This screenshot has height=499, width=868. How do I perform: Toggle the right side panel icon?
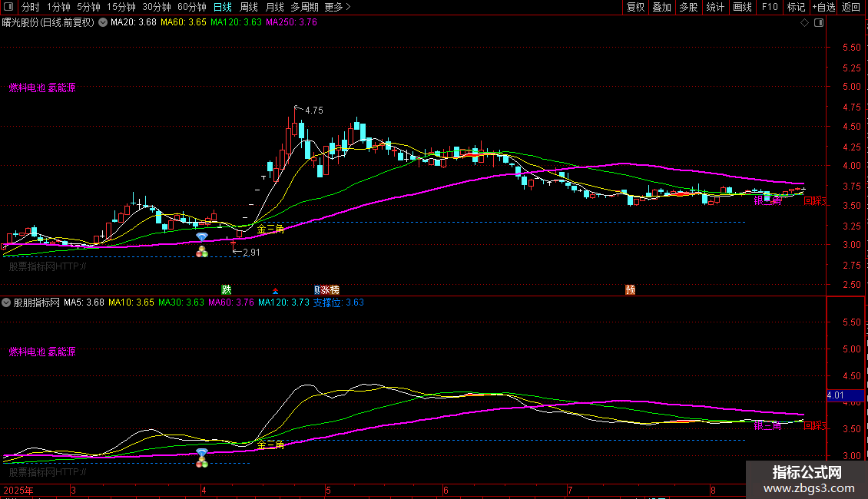[x=819, y=23]
